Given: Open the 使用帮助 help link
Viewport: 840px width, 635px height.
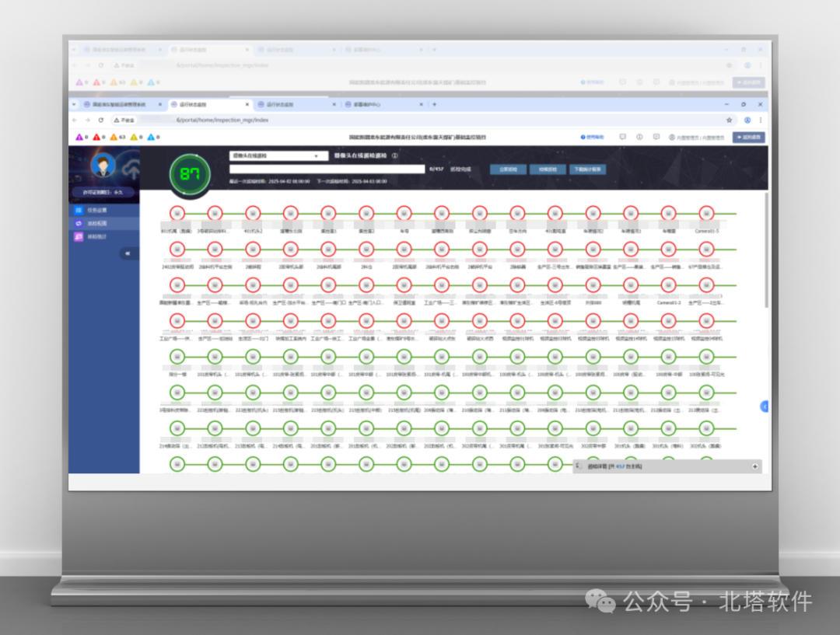Looking at the screenshot, I should click(x=592, y=137).
